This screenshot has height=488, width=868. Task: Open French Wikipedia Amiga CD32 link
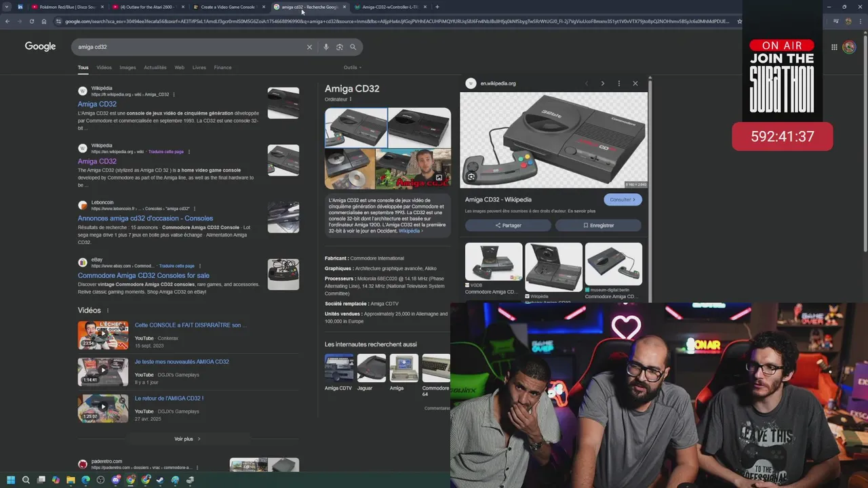pos(97,104)
